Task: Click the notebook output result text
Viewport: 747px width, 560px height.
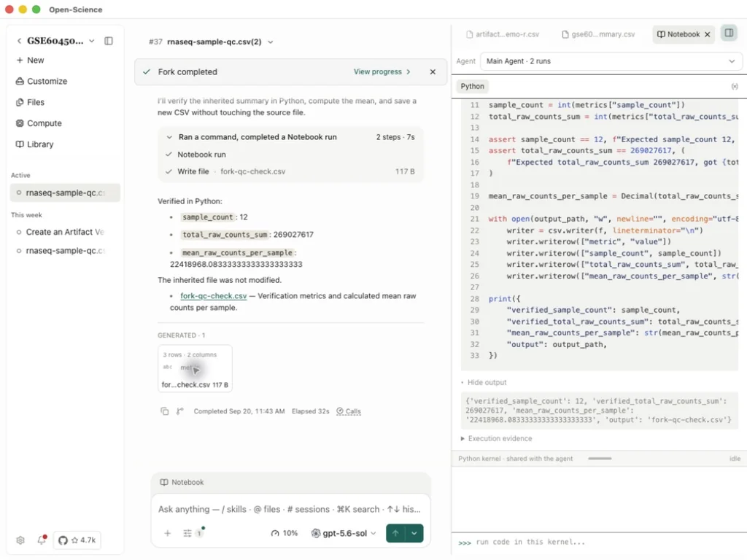Action: tap(598, 411)
